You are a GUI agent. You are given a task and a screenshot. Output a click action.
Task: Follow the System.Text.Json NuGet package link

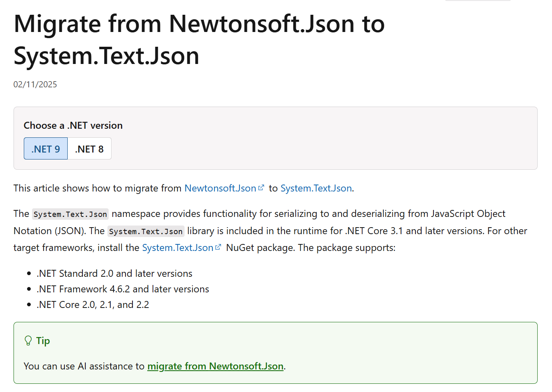point(178,248)
